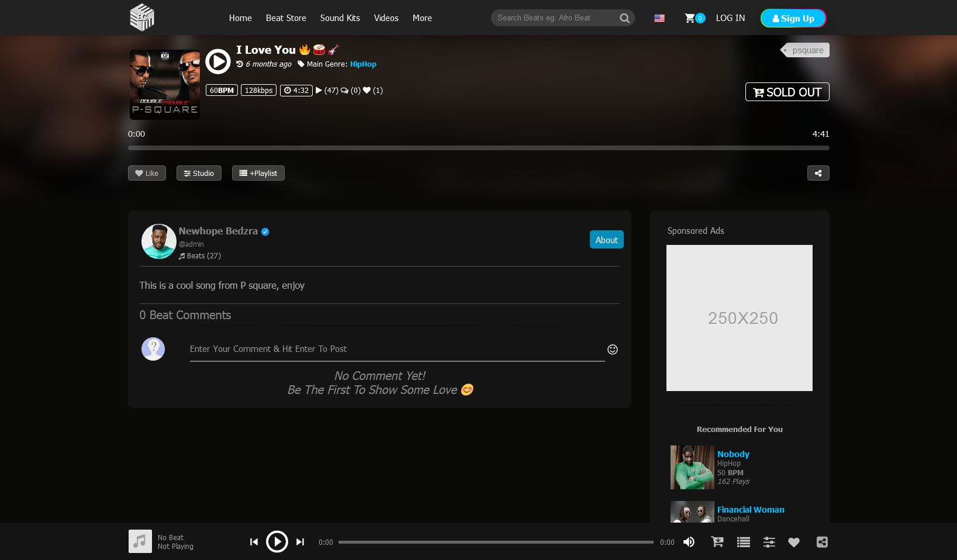This screenshot has width=957, height=560.
Task: Click the Nobody beat thumbnail
Action: (692, 468)
